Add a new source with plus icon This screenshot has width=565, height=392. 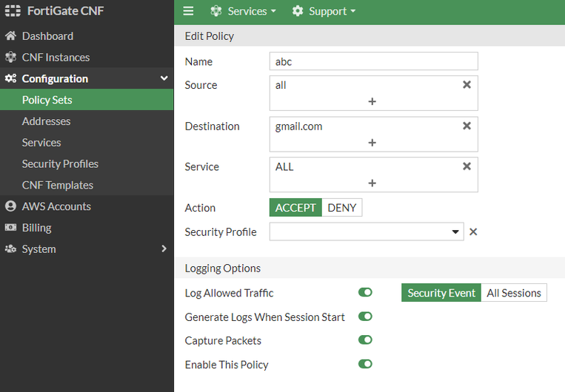coord(372,101)
